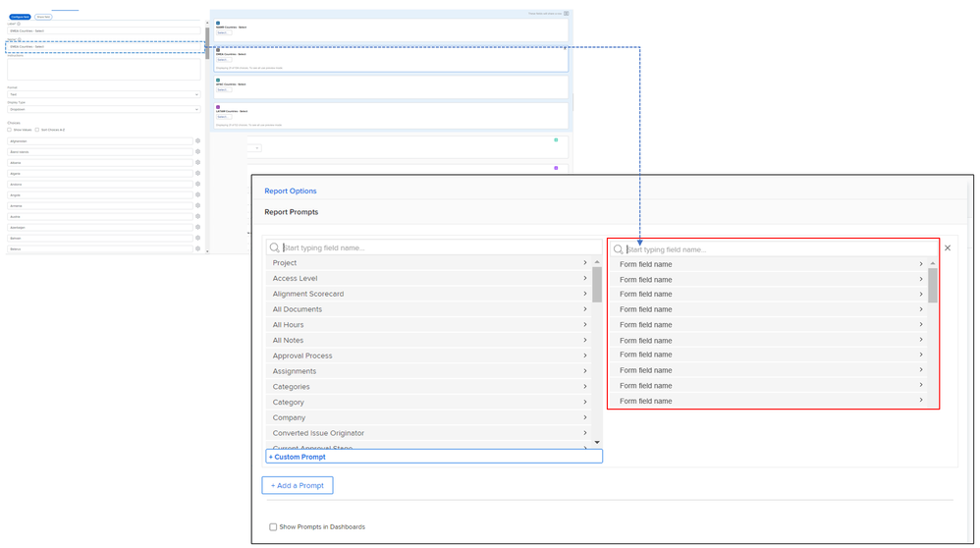The image size is (980, 548).
Task: Check the Show Values checkbox
Action: (x=9, y=130)
